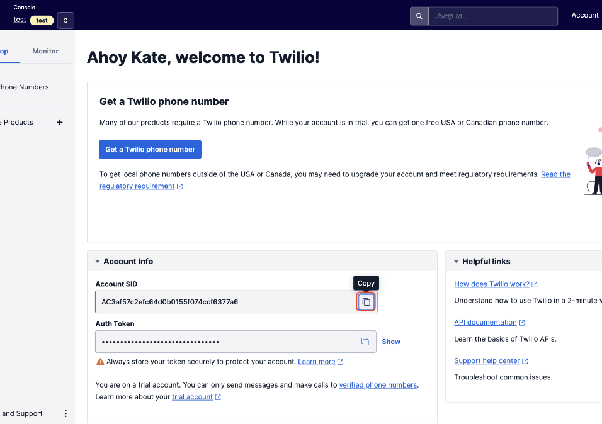Open the verified phone numbers link
This screenshot has height=424, width=602.
(378, 385)
